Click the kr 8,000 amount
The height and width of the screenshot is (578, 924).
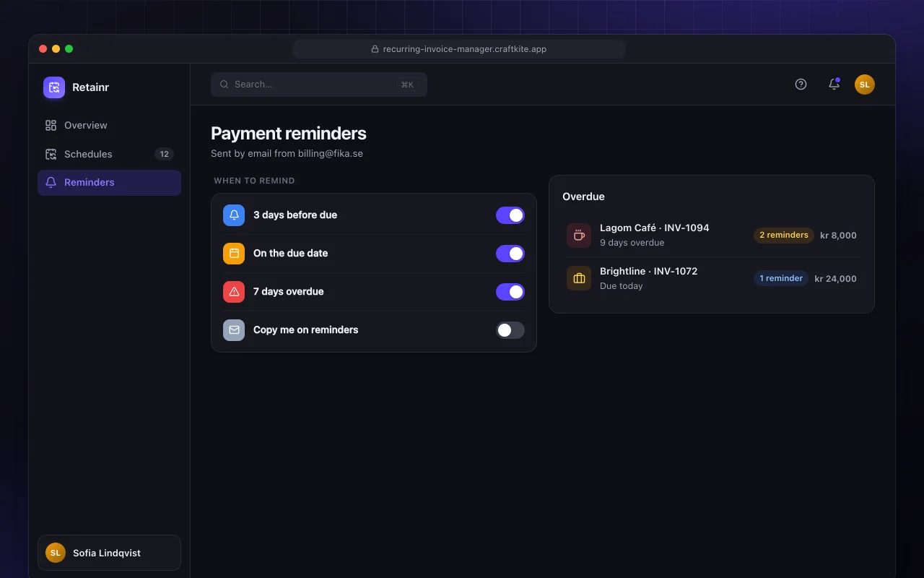pyautogui.click(x=839, y=236)
